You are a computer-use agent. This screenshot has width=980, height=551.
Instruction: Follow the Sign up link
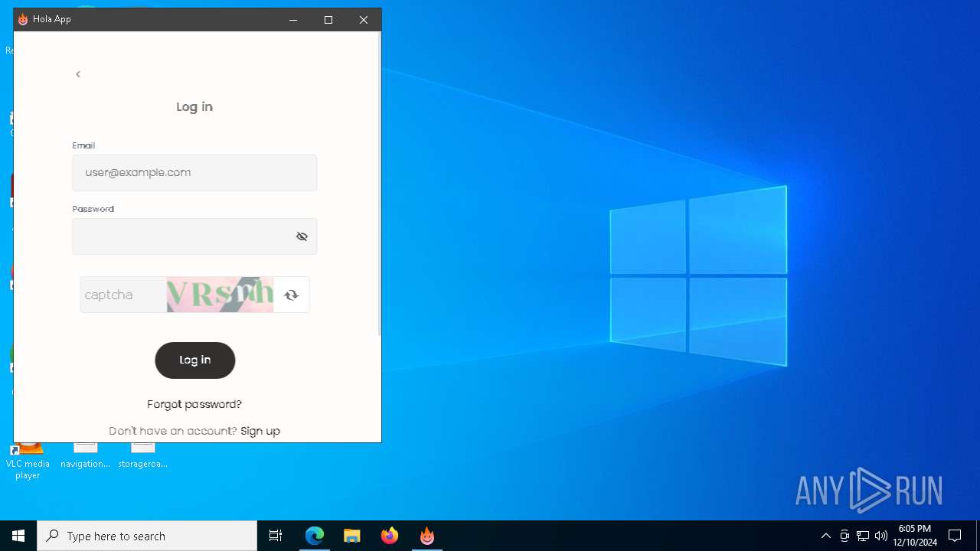tap(260, 431)
